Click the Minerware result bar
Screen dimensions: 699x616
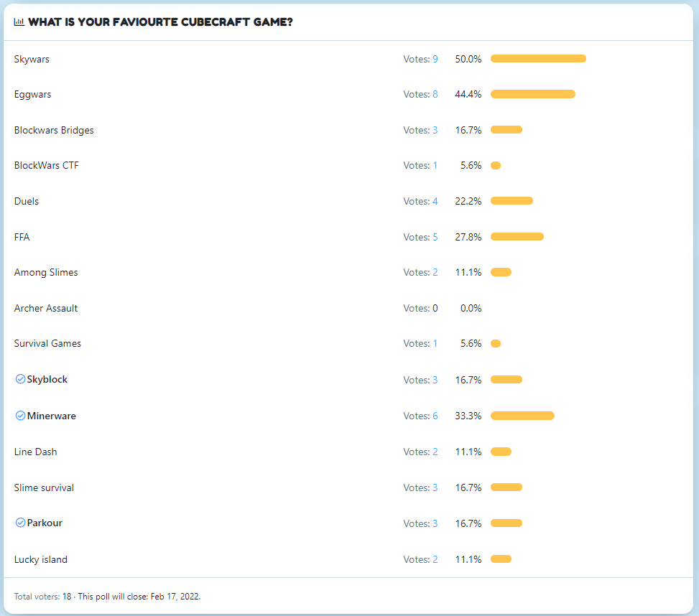pyautogui.click(x=522, y=416)
